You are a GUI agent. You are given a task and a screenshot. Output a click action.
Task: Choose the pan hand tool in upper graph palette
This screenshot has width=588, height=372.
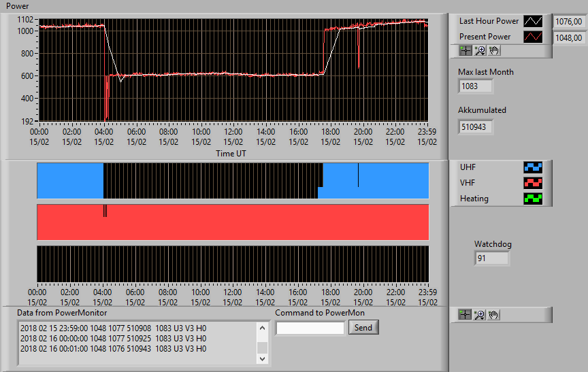[494, 50]
